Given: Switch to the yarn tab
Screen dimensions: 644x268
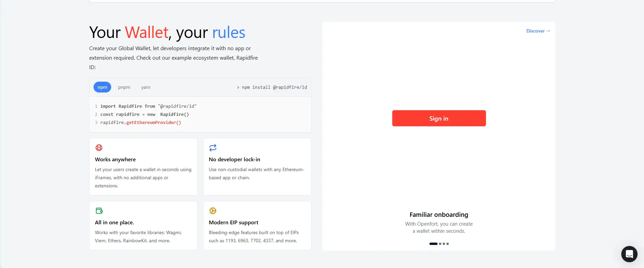Looking at the screenshot, I should pyautogui.click(x=146, y=87).
